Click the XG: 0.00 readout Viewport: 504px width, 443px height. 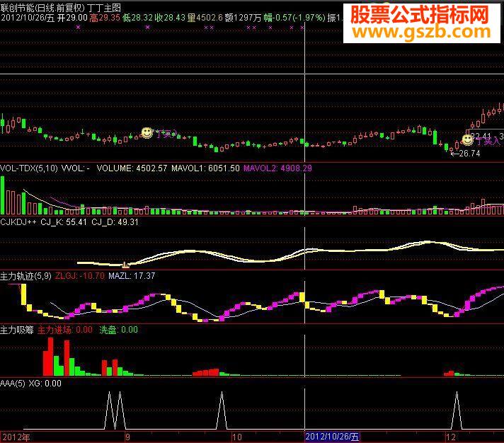click(45, 384)
